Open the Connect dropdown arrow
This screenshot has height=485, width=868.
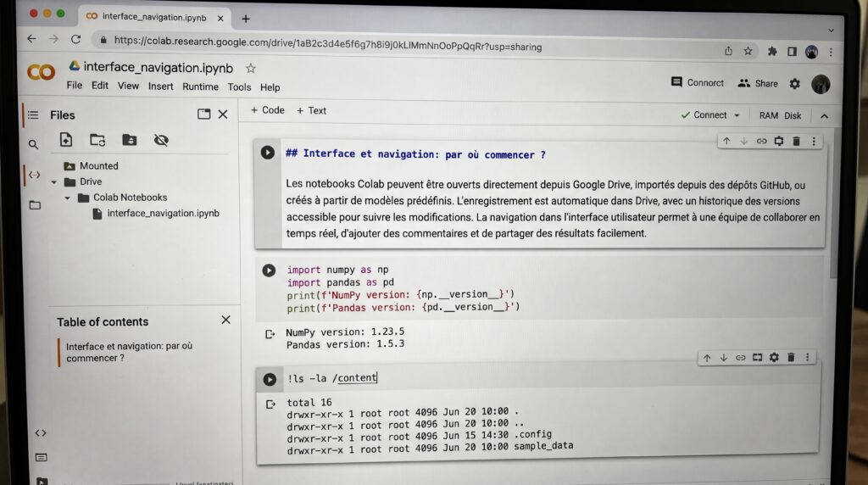[737, 115]
